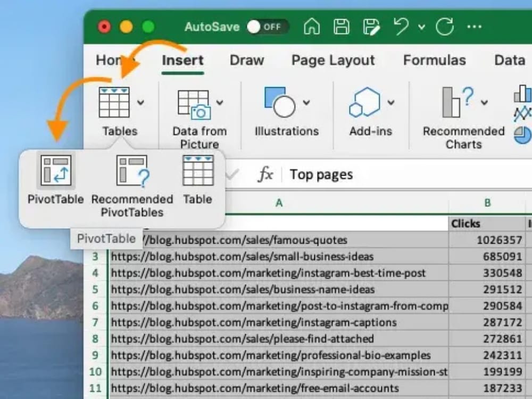
Task: Switch to the Insert tab
Action: (x=182, y=61)
